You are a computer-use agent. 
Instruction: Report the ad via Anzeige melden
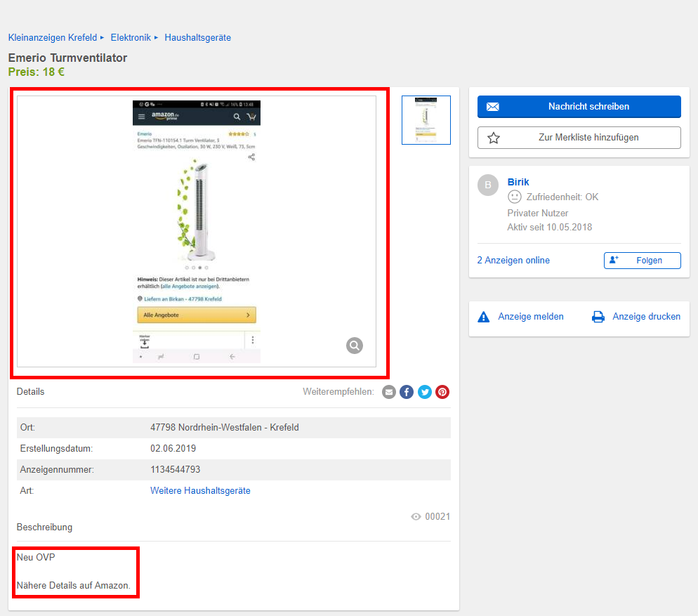531,316
